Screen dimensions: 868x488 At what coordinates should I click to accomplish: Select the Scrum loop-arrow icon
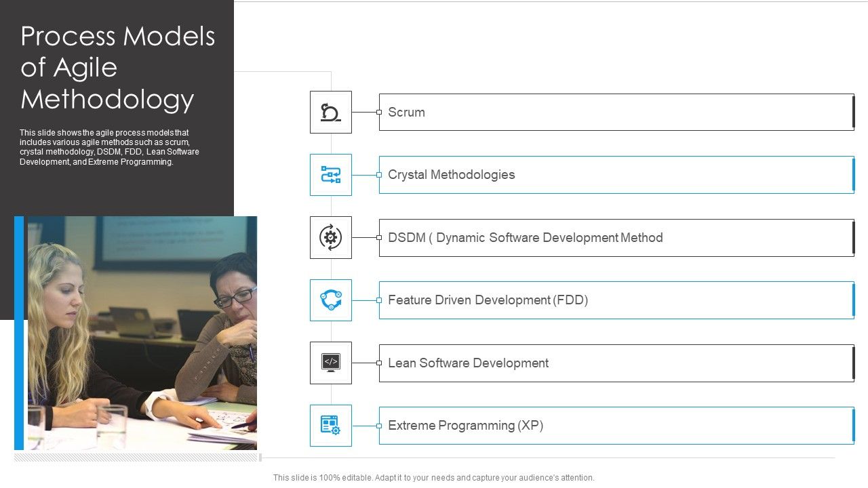(330, 112)
